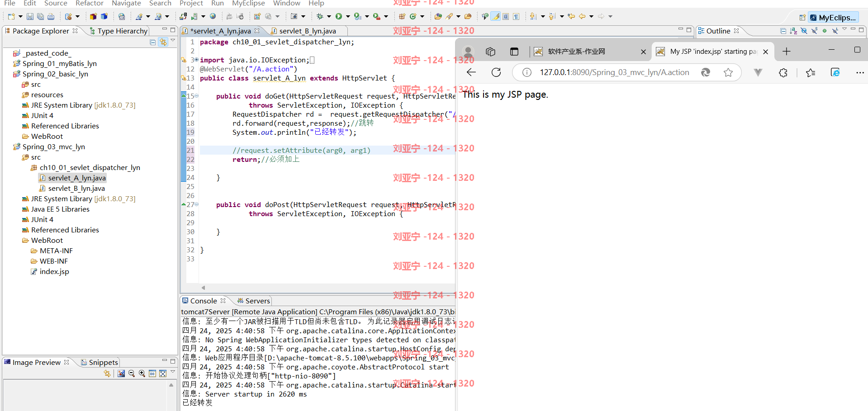Open browser Favorites list icon

(x=811, y=72)
